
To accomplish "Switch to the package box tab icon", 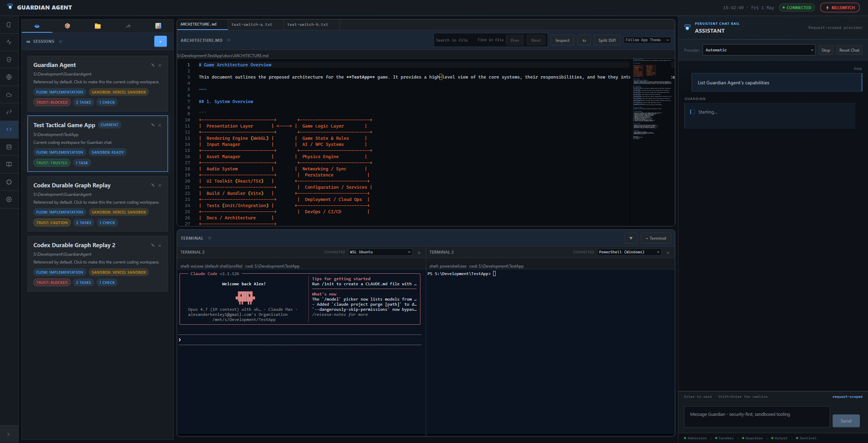I will [67, 26].
